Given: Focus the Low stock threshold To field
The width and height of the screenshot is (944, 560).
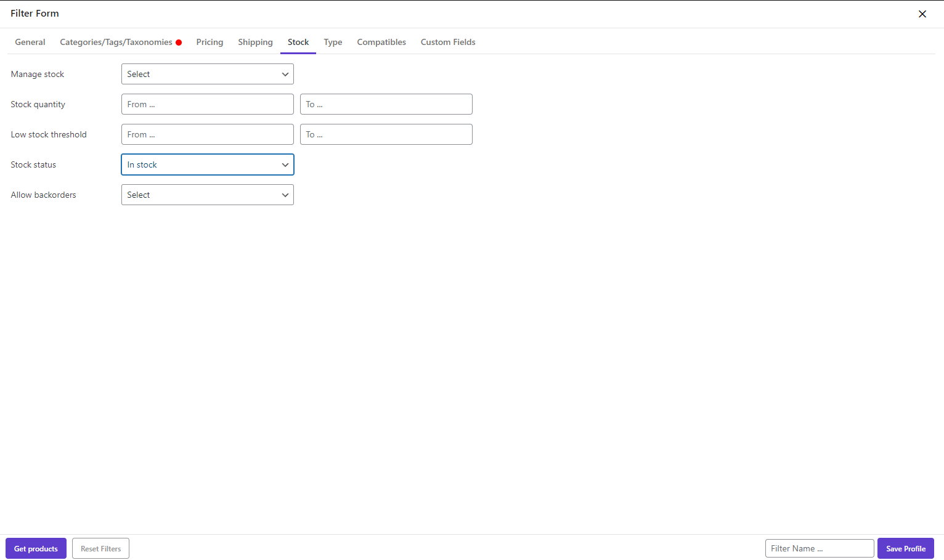Looking at the screenshot, I should coord(386,134).
